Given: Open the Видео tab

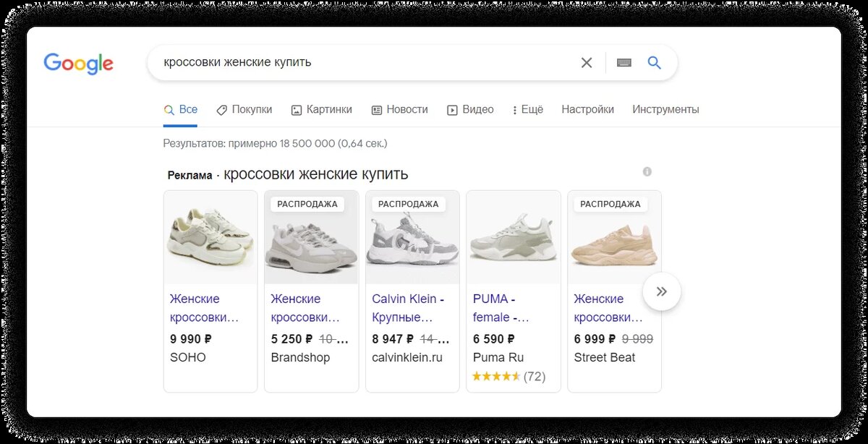Looking at the screenshot, I should [x=470, y=110].
